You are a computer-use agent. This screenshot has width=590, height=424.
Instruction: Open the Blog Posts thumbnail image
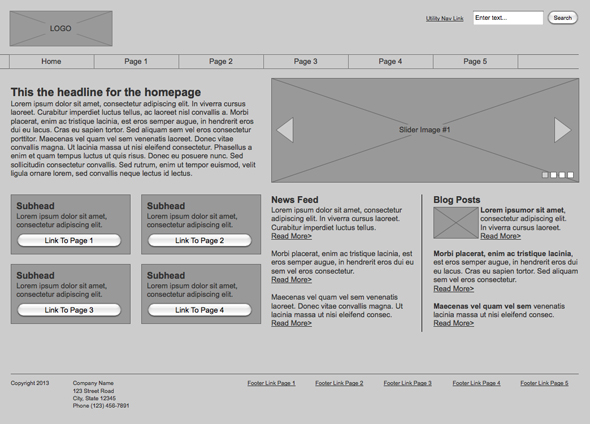tap(456, 223)
